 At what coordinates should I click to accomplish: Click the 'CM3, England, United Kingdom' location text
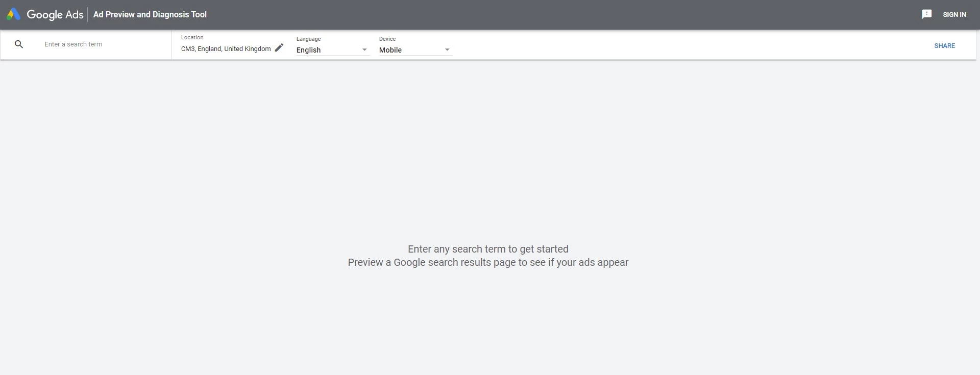[226, 49]
